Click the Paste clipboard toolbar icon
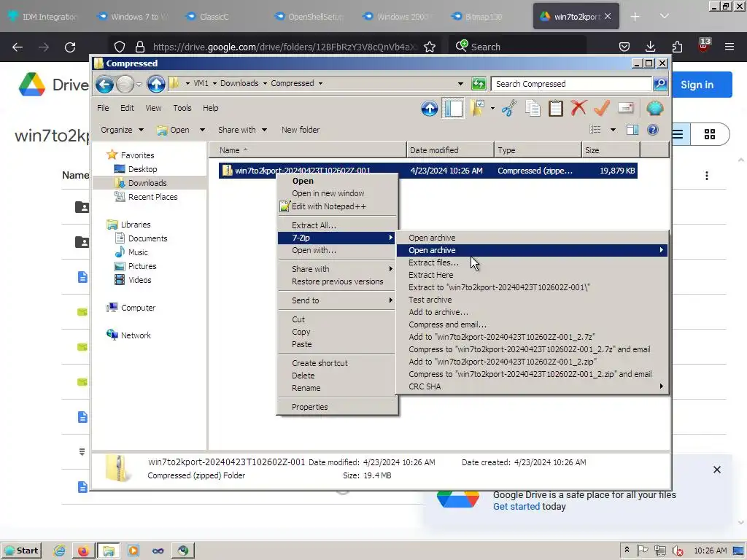 [555, 109]
